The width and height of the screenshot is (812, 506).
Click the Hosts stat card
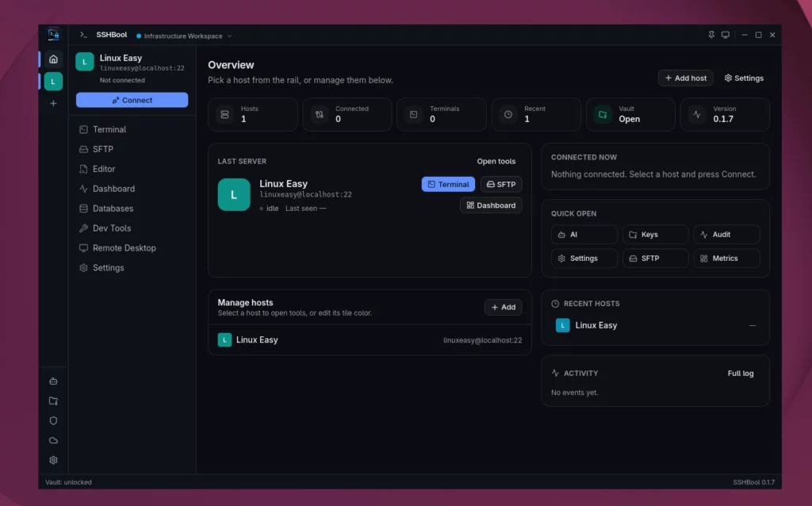pos(253,114)
